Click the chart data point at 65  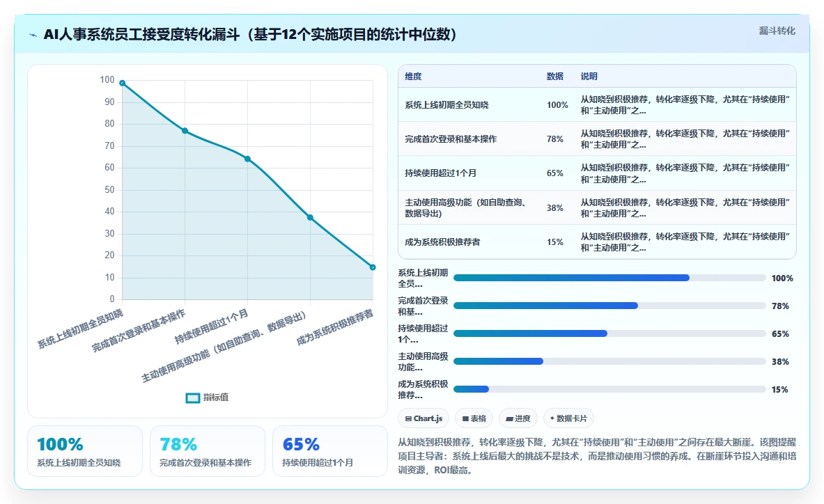point(247,159)
